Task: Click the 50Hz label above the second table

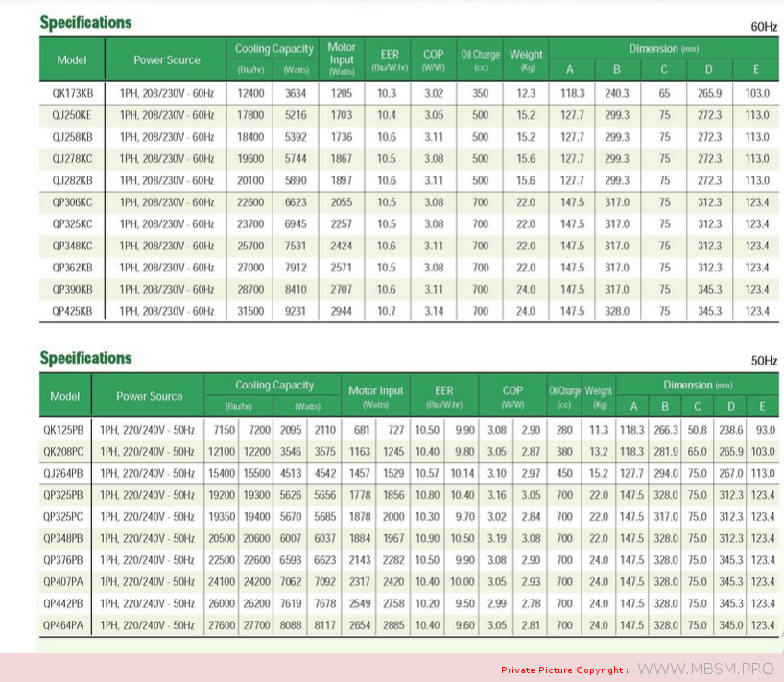Action: pyautogui.click(x=764, y=362)
